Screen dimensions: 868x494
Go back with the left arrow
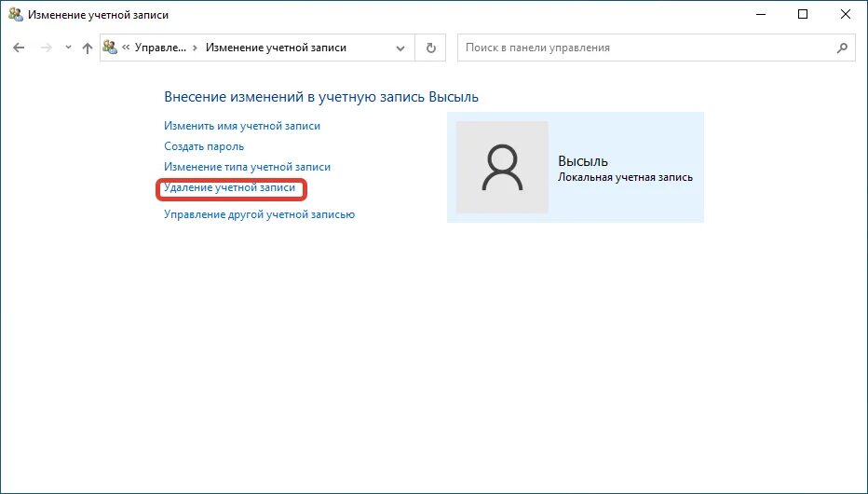19,48
